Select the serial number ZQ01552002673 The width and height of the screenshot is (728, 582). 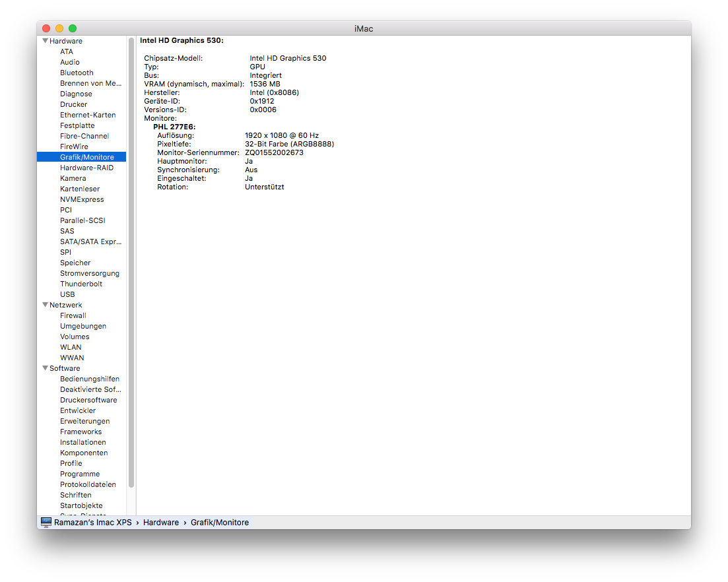[274, 152]
